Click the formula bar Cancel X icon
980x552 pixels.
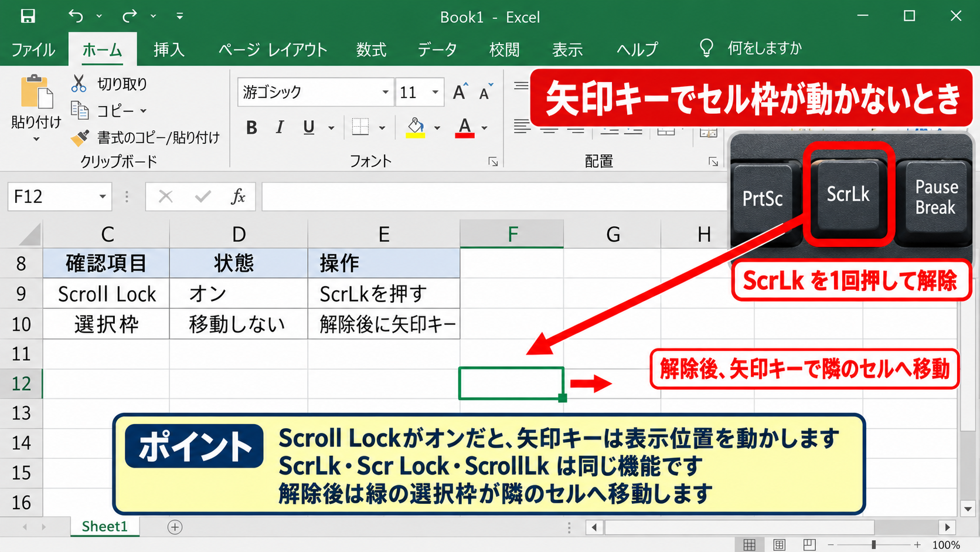click(x=166, y=196)
